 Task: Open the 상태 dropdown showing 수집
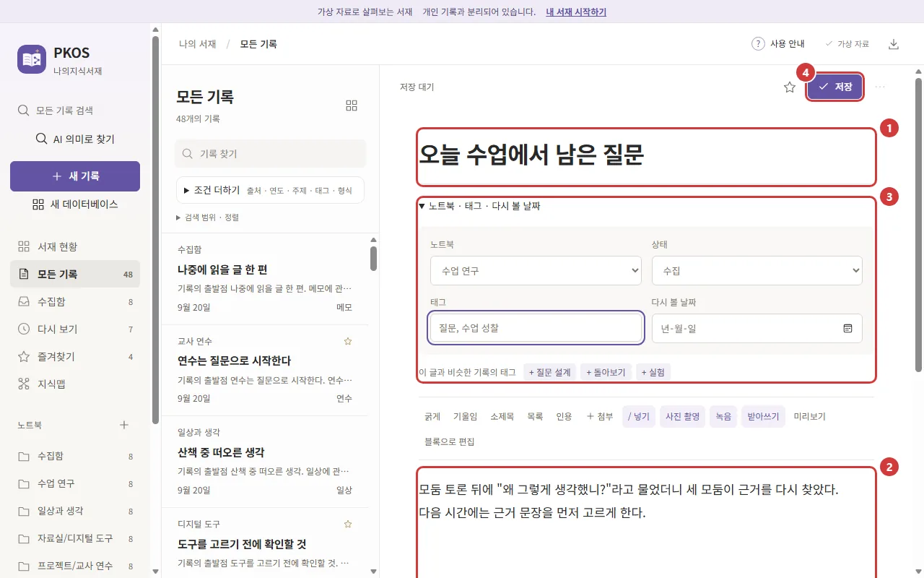point(757,271)
